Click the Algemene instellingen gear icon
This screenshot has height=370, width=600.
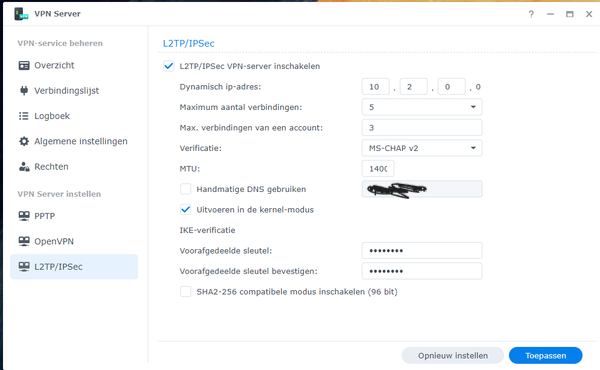point(24,141)
